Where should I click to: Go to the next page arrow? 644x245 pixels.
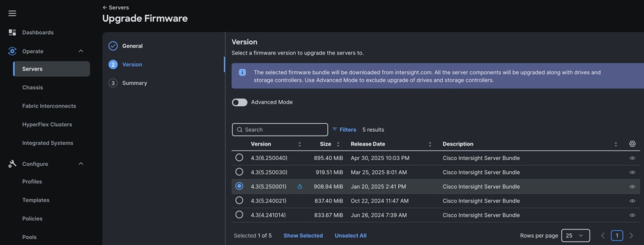[x=631, y=236]
